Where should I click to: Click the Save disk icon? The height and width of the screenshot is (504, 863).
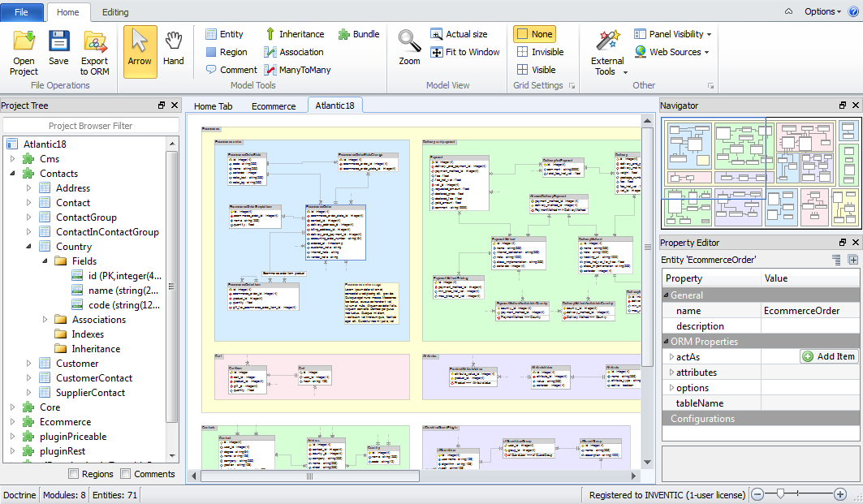(x=58, y=42)
